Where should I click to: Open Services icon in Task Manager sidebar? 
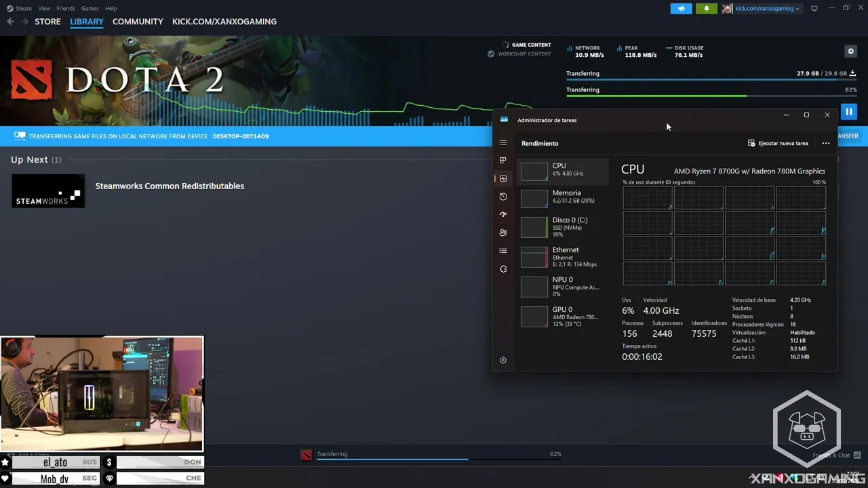(503, 269)
